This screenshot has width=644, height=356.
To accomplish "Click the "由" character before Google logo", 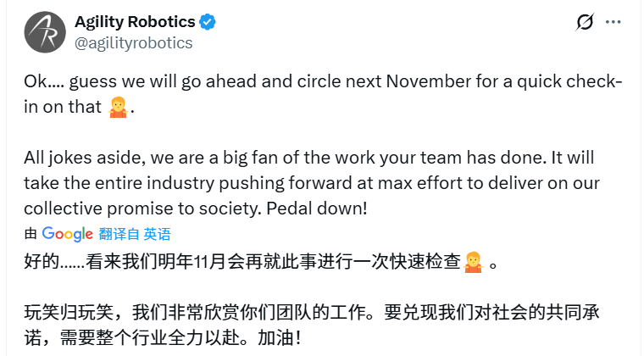I will click(x=31, y=234).
